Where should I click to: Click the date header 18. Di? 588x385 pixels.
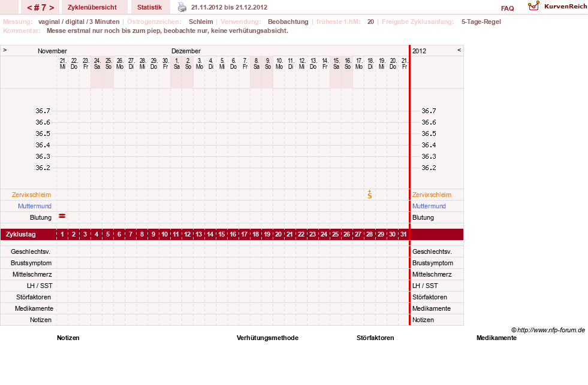(370, 63)
